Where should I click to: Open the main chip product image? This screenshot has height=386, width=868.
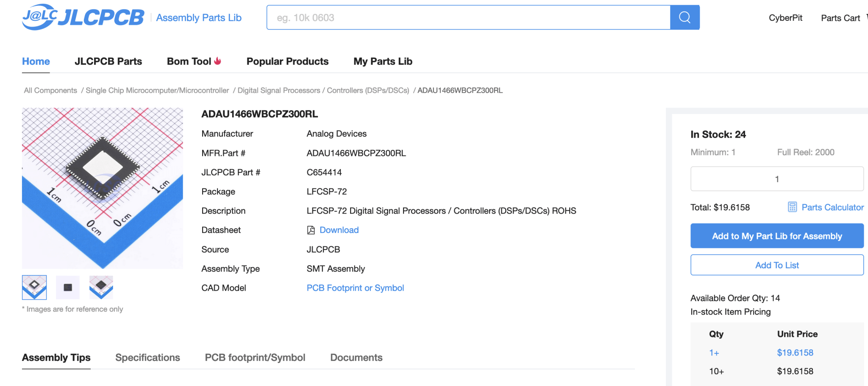tap(103, 188)
